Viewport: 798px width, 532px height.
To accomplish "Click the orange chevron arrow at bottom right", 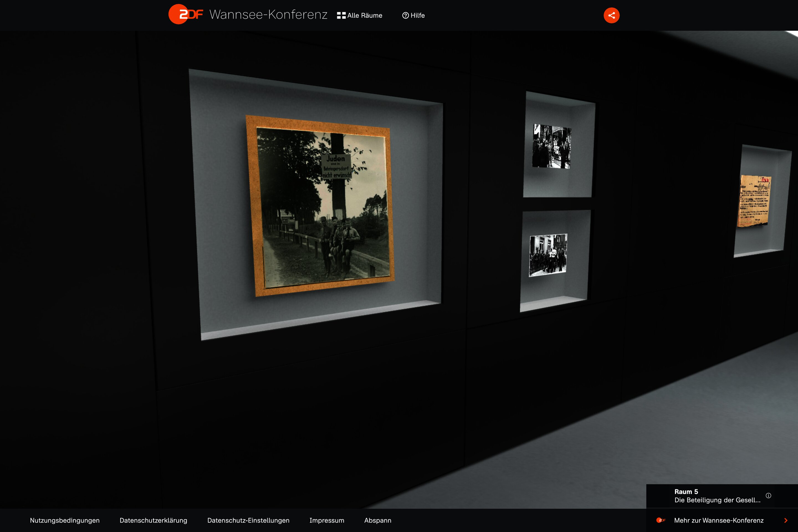I will coord(786,520).
